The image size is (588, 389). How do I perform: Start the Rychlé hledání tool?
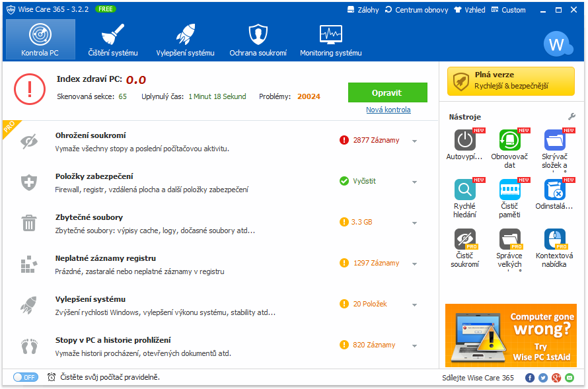pos(464,190)
